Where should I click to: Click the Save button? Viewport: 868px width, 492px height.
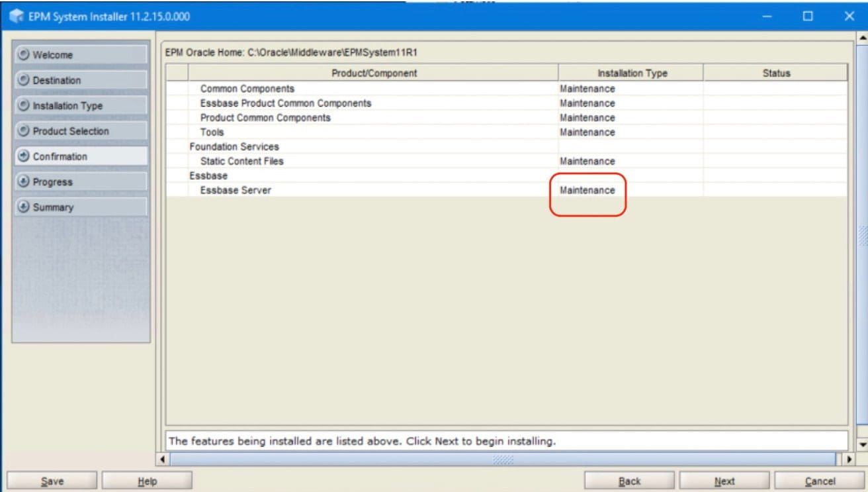point(52,481)
